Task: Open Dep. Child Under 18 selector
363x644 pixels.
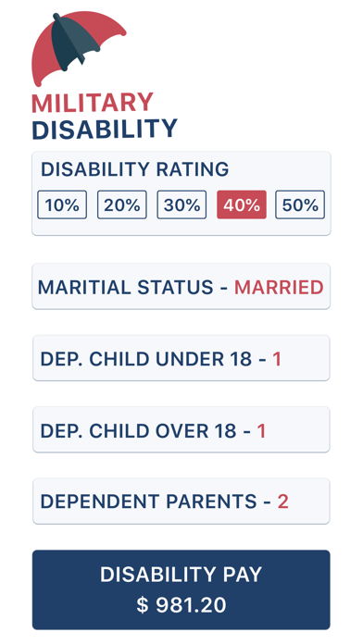Action: 181,358
